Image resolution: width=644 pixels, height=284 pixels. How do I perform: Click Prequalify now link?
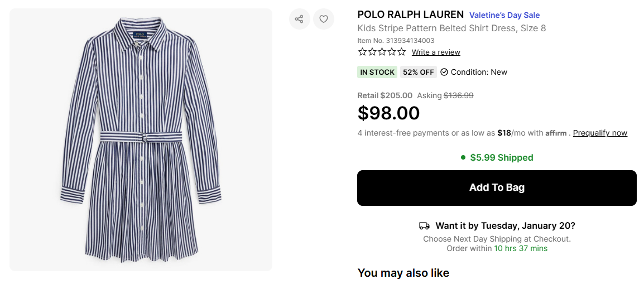coord(600,133)
